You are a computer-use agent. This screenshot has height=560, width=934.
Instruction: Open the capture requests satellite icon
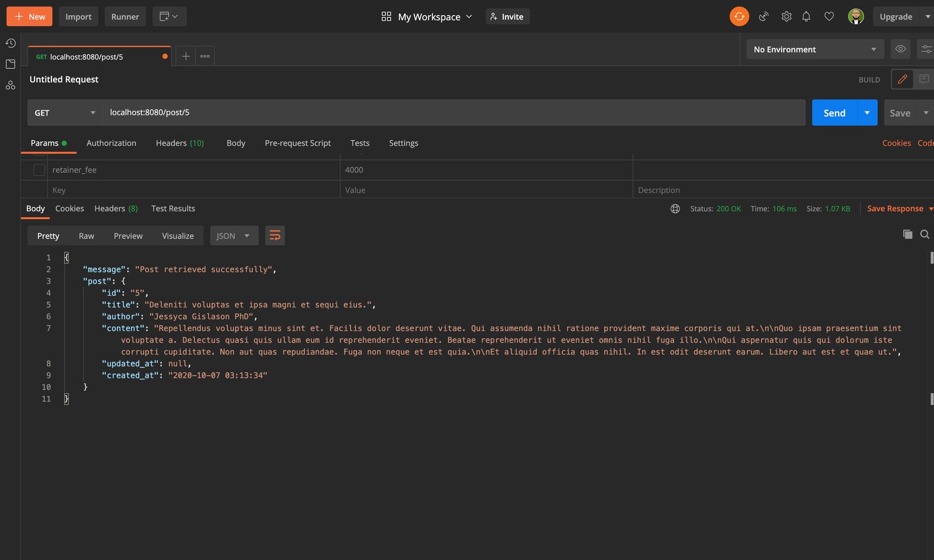[x=764, y=16]
